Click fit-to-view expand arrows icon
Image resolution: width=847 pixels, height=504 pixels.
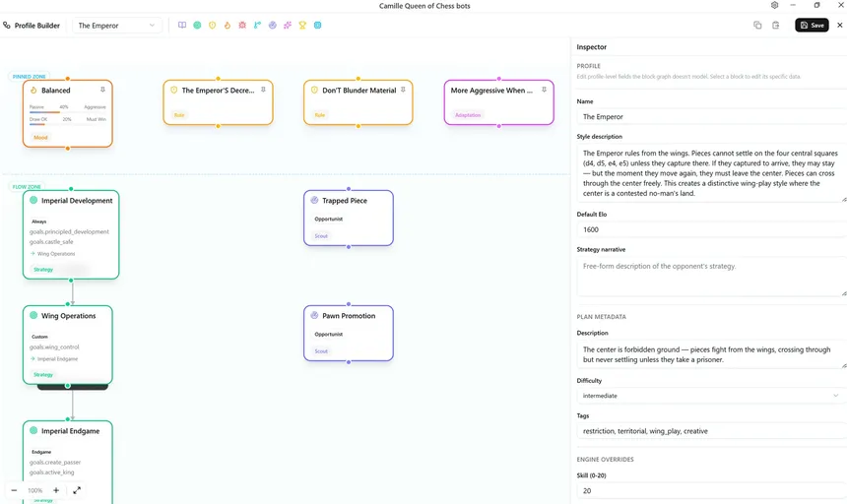(x=77, y=490)
